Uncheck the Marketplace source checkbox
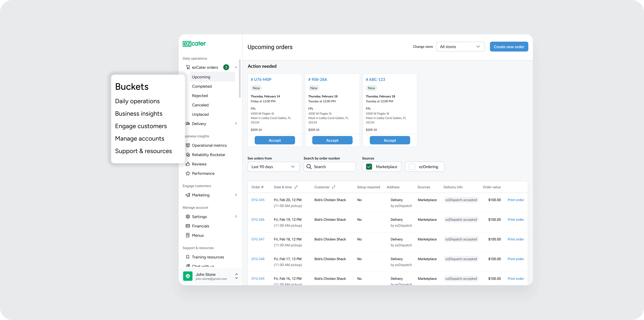Image resolution: width=644 pixels, height=320 pixels. click(x=369, y=167)
